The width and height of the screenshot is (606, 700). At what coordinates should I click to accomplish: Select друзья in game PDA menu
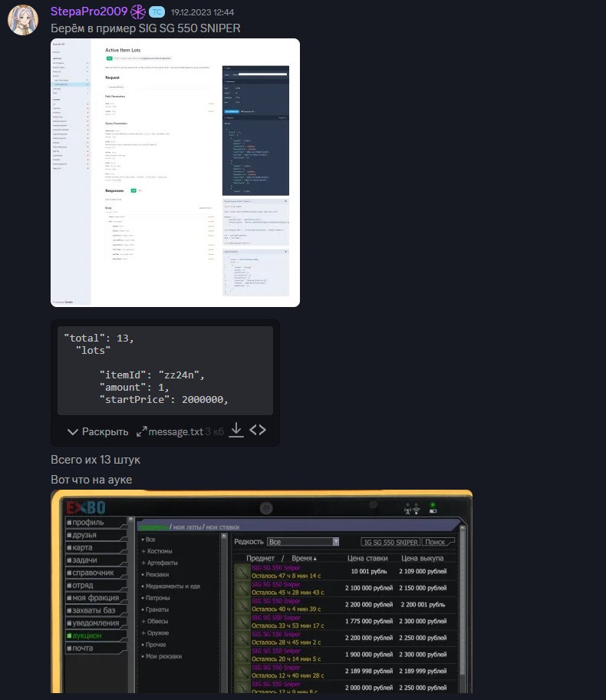point(96,535)
